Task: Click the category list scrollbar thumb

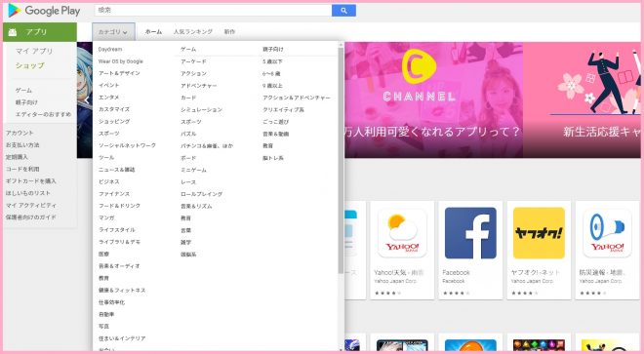Action: point(341,160)
